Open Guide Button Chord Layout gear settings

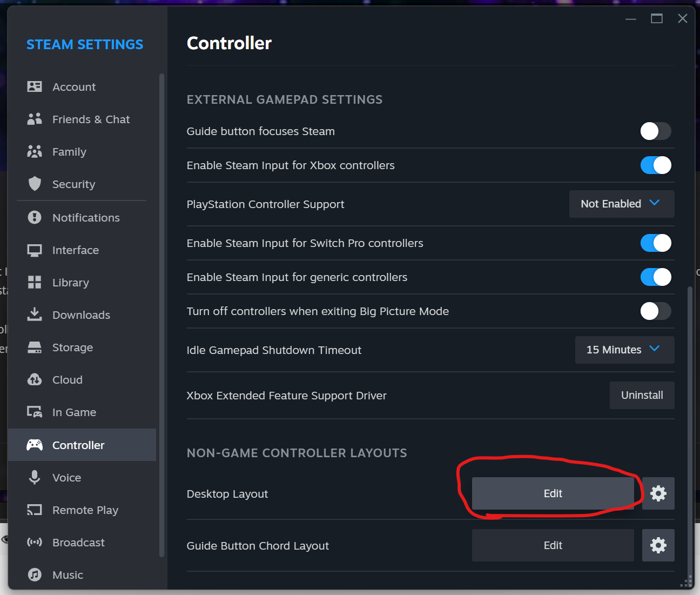[x=658, y=545]
